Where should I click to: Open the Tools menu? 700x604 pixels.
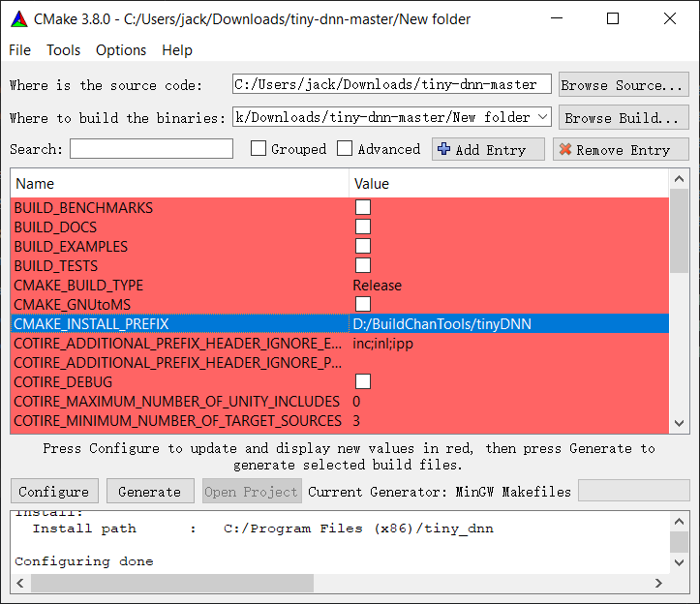(64, 50)
